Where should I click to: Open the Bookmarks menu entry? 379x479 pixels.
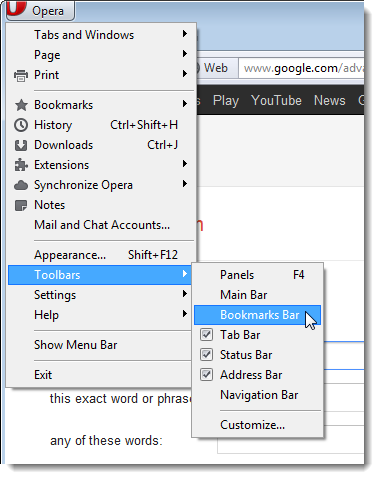pyautogui.click(x=101, y=105)
